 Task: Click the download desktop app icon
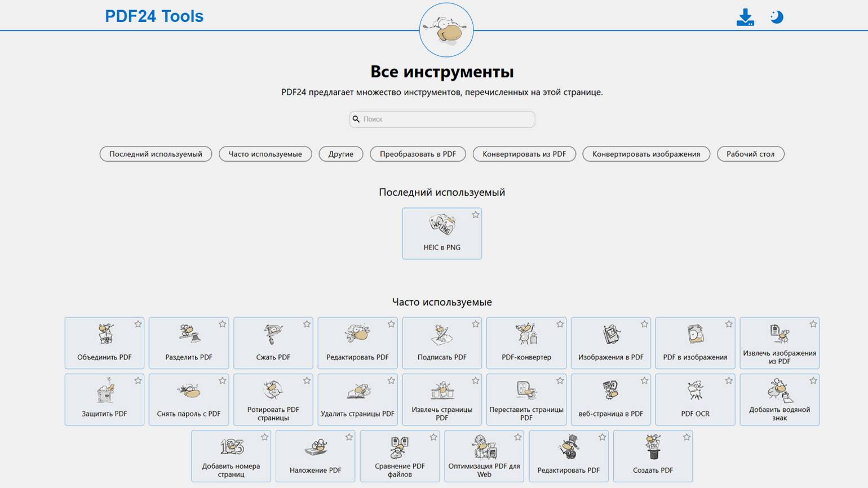745,17
